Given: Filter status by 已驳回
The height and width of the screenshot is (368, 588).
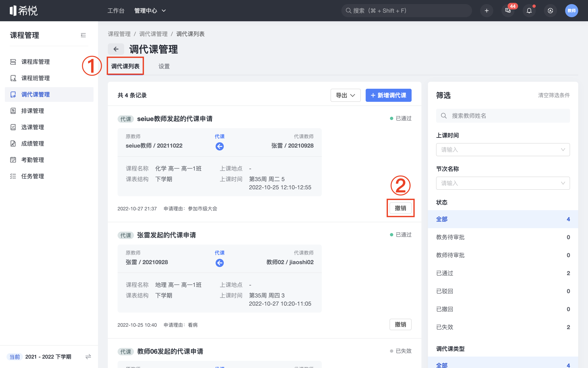Looking at the screenshot, I should tap(503, 291).
